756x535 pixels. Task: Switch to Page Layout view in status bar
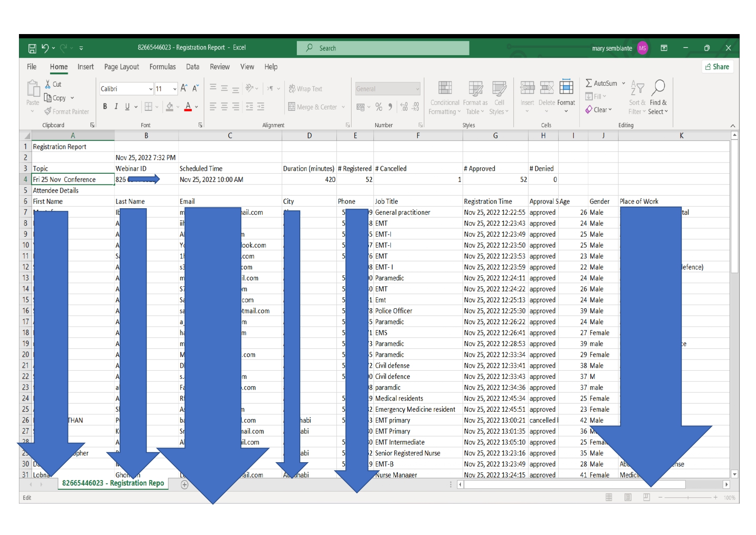pos(628,497)
